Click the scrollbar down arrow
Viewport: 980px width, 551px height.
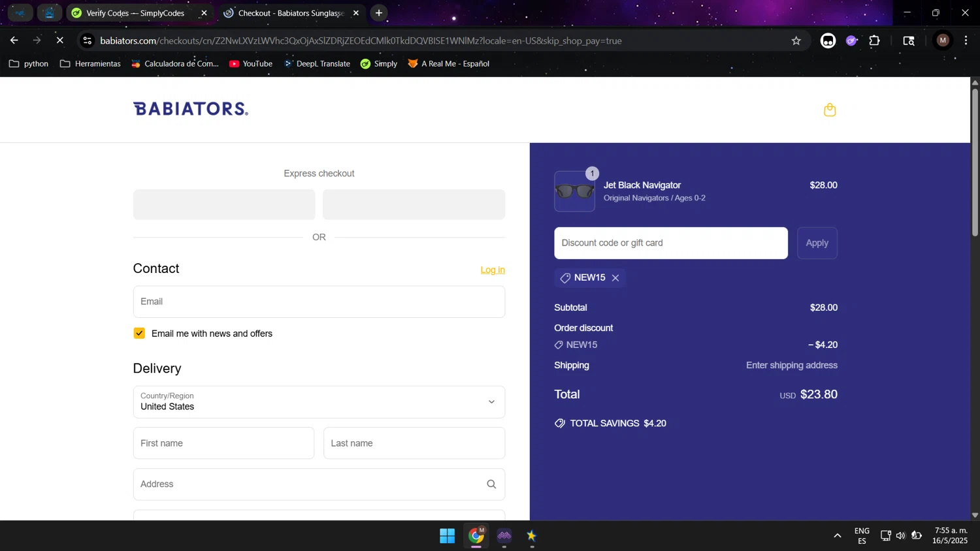click(x=975, y=515)
